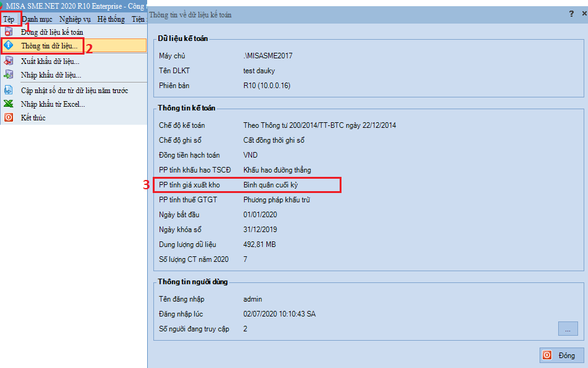Image resolution: width=588 pixels, height=368 pixels.
Task: Click the ellipsis button beside Số người đang truy cập
Action: point(568,329)
